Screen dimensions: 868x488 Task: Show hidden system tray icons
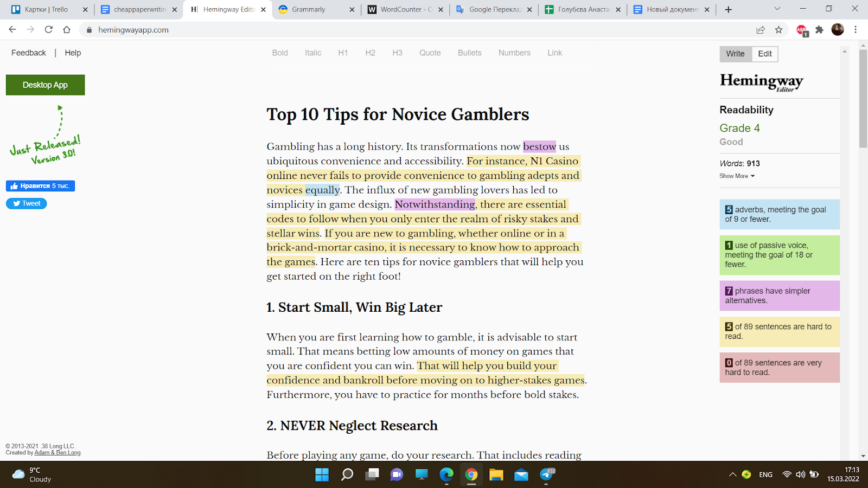(732, 475)
